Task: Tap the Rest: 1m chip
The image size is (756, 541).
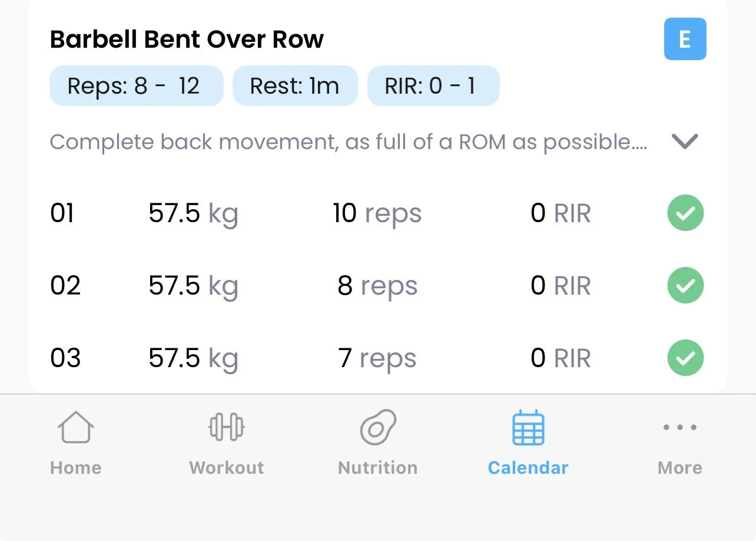Action: pos(295,86)
